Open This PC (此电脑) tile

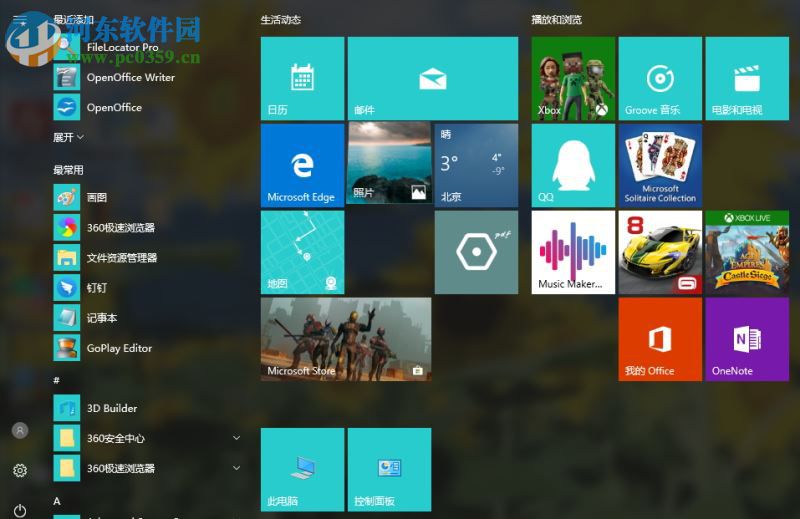(x=303, y=469)
